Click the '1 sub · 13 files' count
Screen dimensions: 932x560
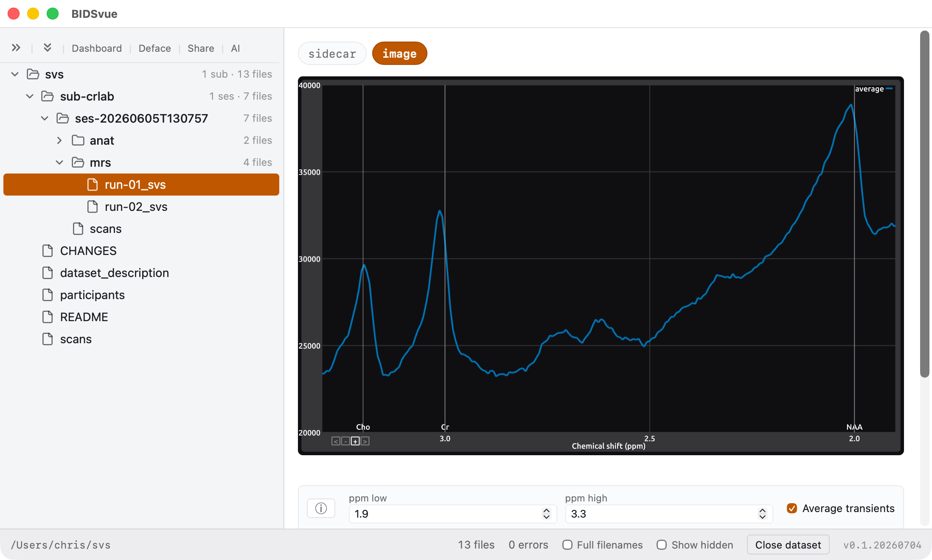237,74
